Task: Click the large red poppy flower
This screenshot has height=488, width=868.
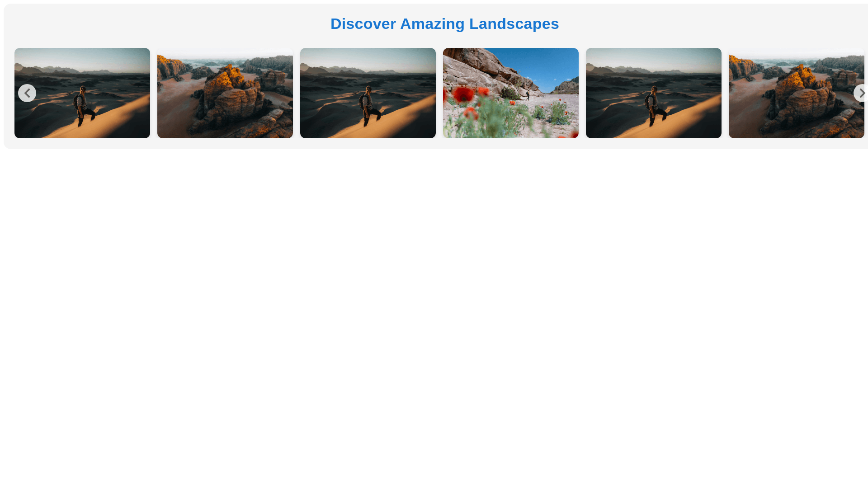Action: (x=463, y=95)
